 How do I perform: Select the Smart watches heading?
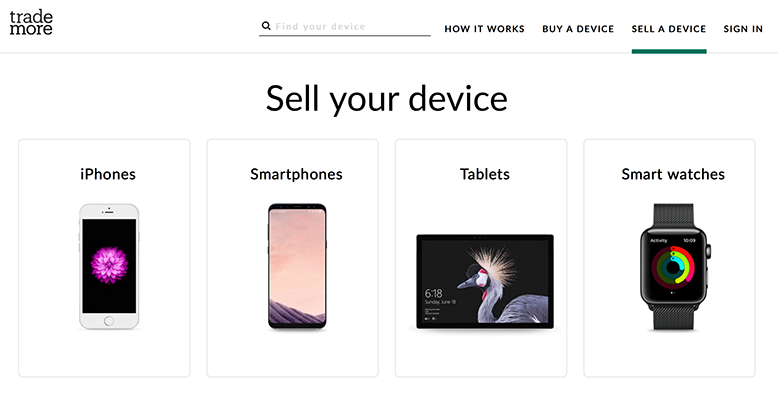tap(673, 174)
